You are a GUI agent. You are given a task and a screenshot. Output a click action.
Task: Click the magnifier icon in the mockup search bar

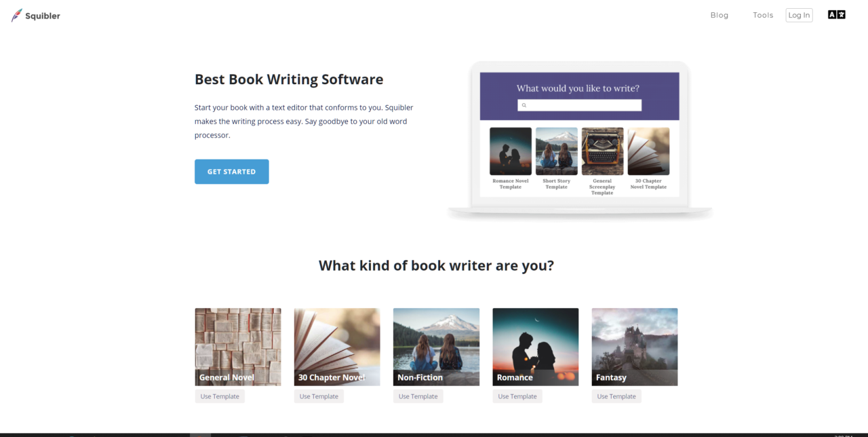524,104
